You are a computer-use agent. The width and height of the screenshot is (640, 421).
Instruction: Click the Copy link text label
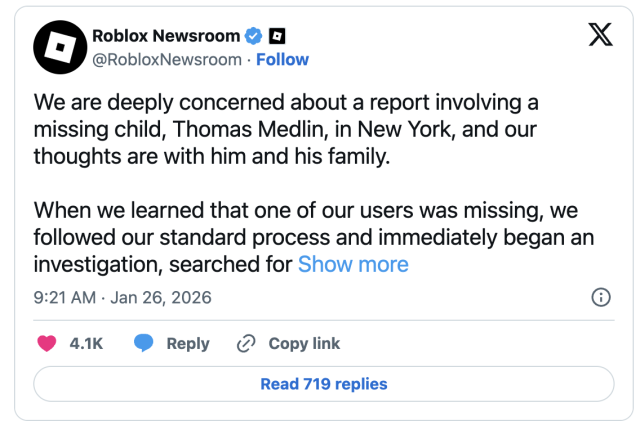304,343
